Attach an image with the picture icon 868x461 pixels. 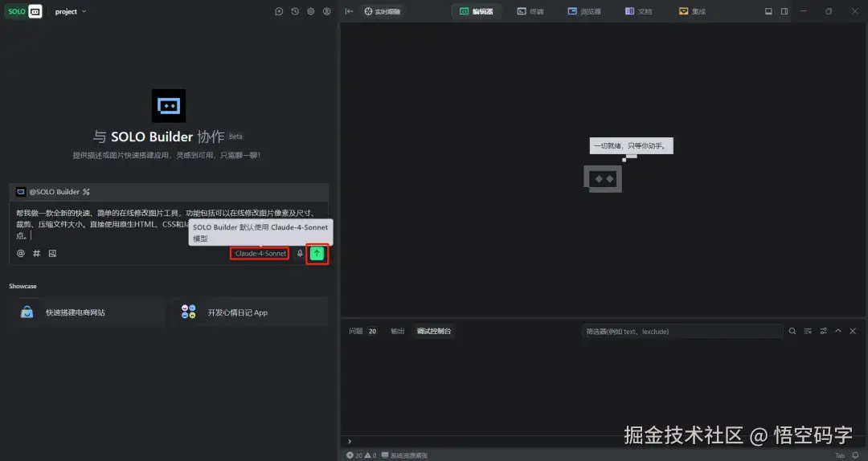click(x=52, y=254)
